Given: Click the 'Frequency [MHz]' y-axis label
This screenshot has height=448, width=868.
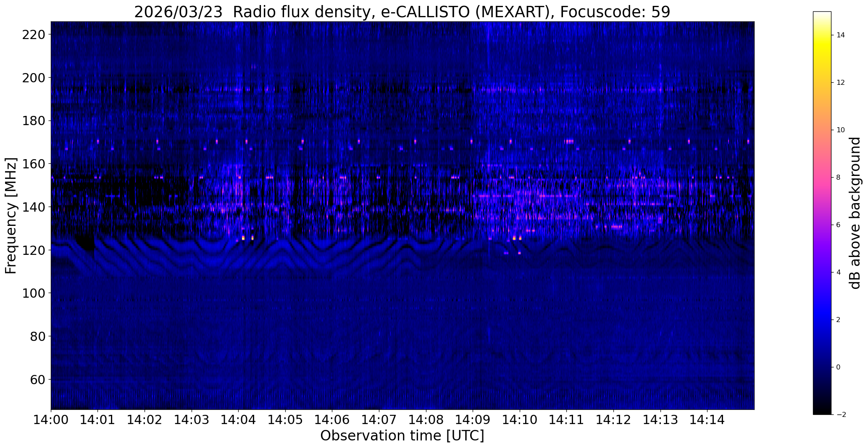Looking at the screenshot, I should coord(11,216).
